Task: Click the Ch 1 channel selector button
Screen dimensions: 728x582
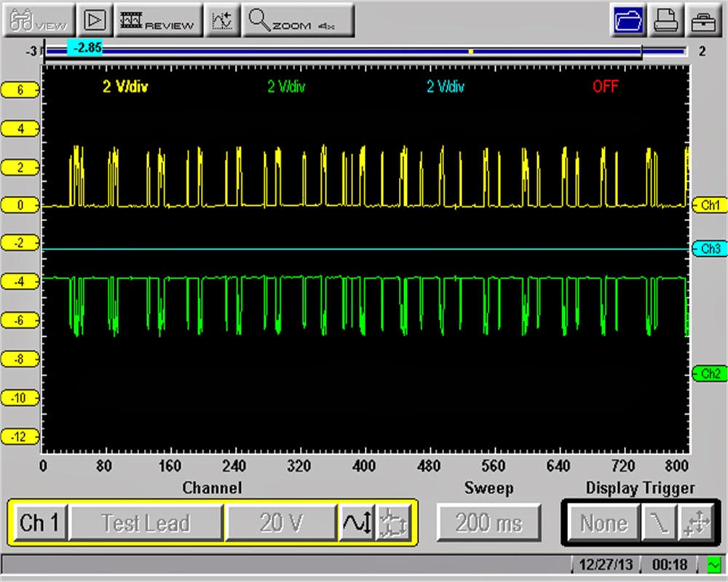Action: 39,522
